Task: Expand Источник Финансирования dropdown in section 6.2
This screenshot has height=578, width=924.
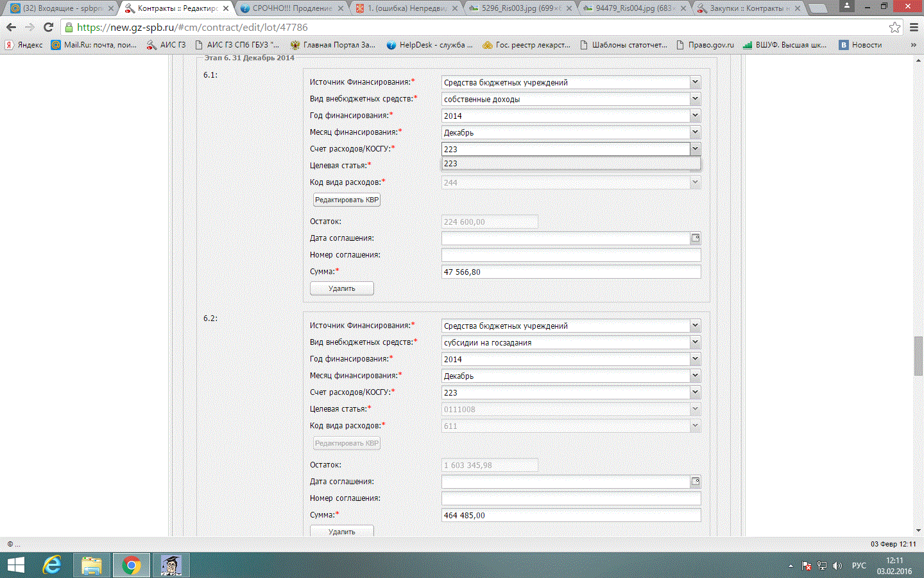Action: (x=695, y=326)
